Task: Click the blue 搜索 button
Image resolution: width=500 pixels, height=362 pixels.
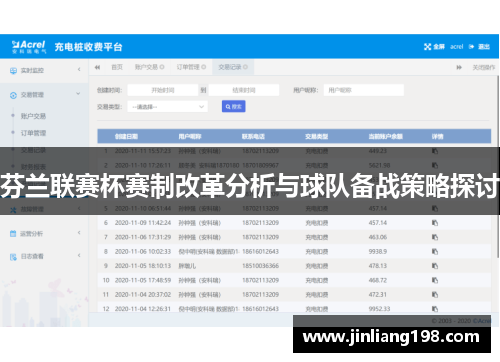Action: coord(234,106)
